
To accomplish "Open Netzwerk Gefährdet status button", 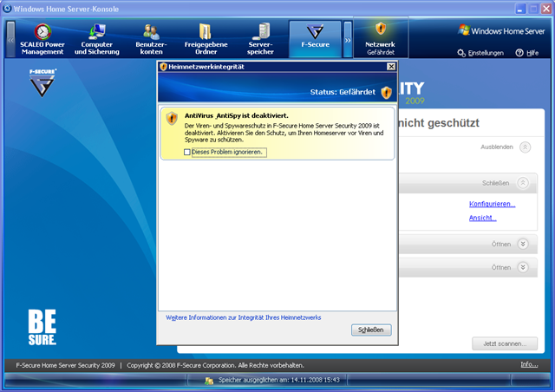I will click(381, 38).
